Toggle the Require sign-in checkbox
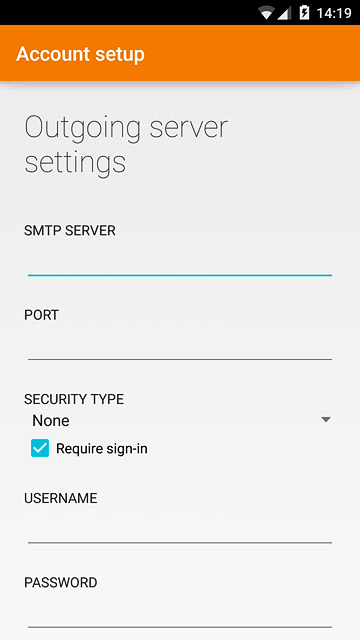The width and height of the screenshot is (360, 640). [x=40, y=448]
